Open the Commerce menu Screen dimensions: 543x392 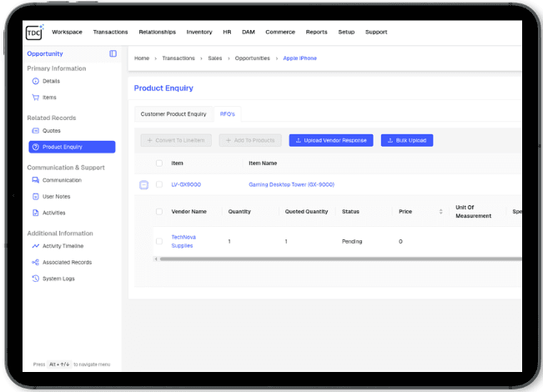(280, 32)
